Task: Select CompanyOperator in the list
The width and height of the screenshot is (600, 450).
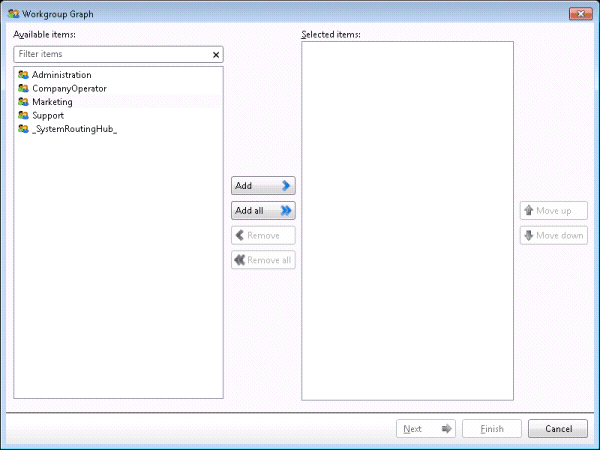Action: 69,88
